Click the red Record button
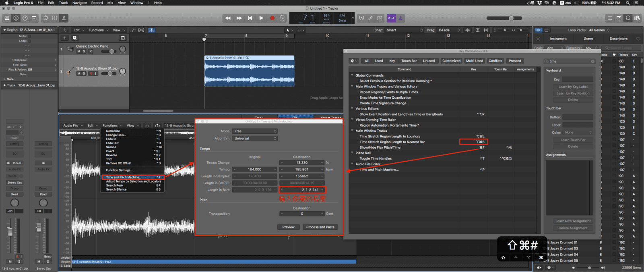Viewport: 644px width, 272px height. 272,18
